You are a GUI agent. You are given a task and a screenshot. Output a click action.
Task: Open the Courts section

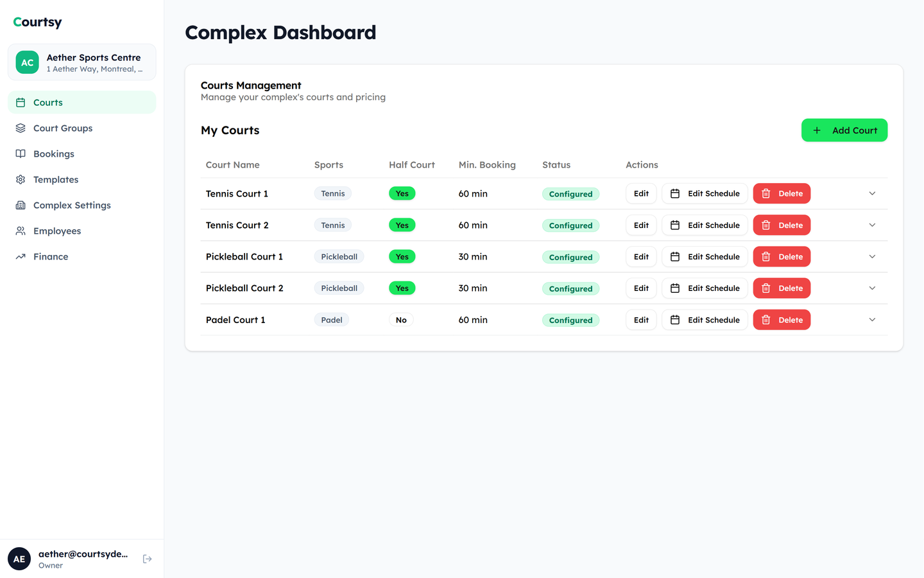[x=81, y=103]
